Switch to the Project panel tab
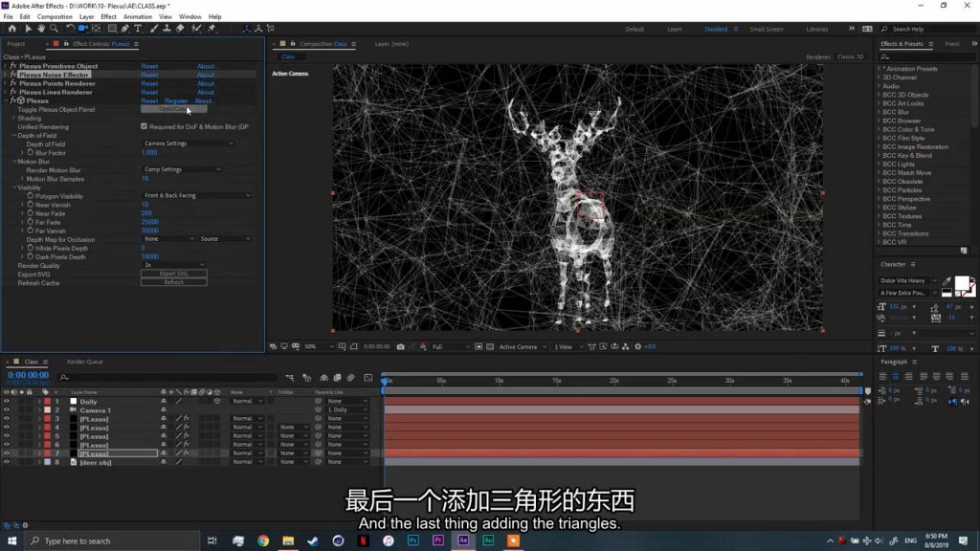Screen dimensions: 980x551 pyautogui.click(x=16, y=44)
